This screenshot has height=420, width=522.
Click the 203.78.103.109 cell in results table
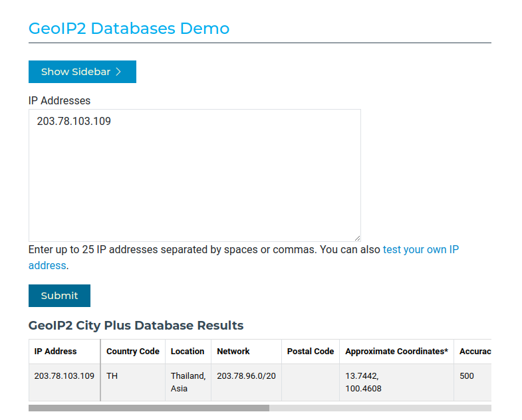pyautogui.click(x=64, y=376)
